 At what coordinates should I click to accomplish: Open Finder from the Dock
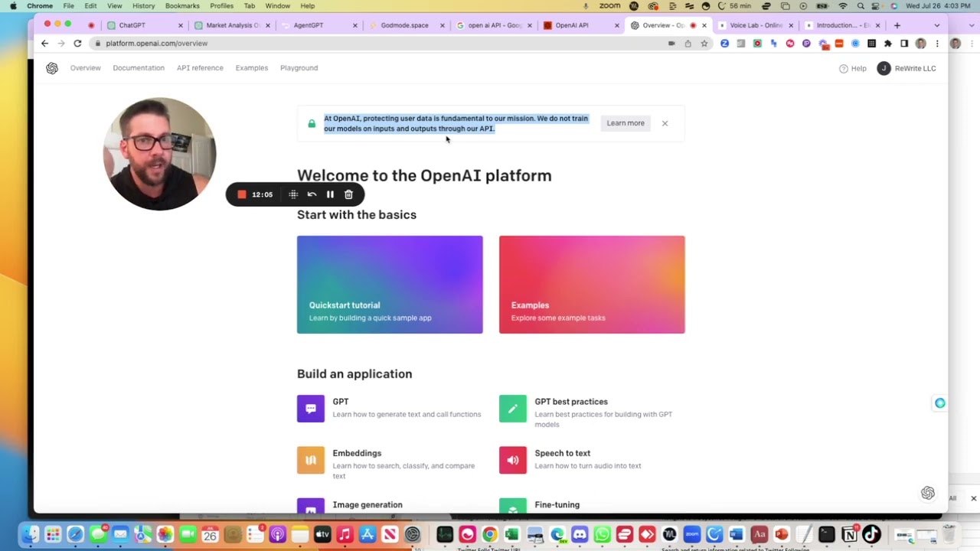click(x=30, y=534)
